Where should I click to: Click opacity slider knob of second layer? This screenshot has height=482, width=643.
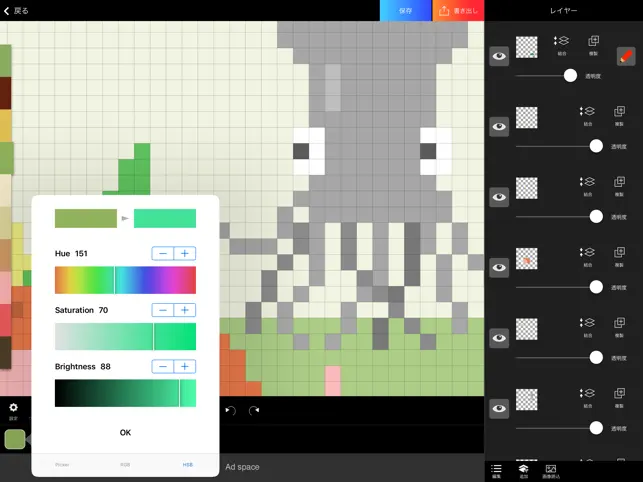coord(596,146)
